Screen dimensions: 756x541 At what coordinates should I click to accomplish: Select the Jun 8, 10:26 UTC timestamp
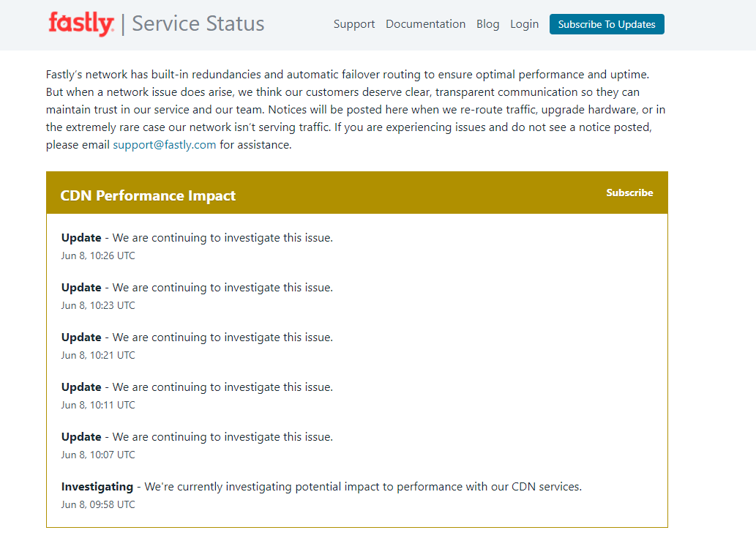98,255
